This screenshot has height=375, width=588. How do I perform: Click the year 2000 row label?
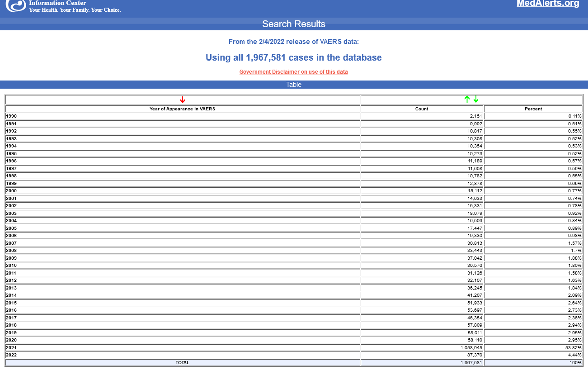click(11, 191)
